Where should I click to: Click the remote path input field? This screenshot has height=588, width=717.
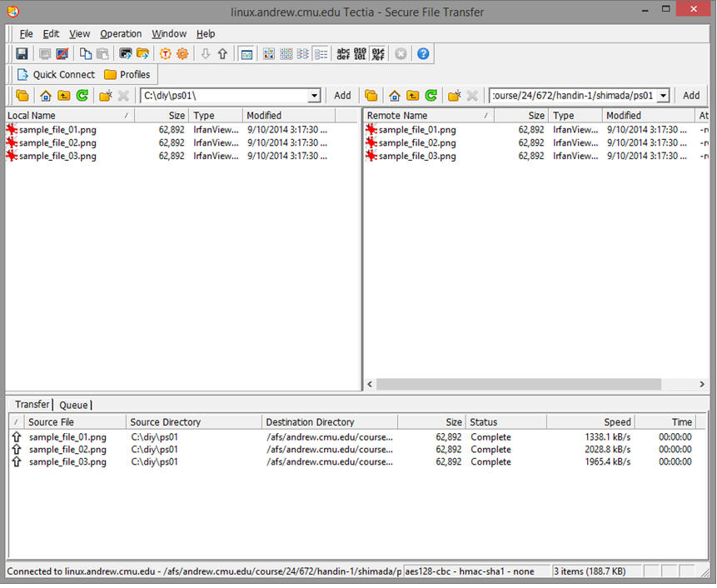tap(573, 96)
